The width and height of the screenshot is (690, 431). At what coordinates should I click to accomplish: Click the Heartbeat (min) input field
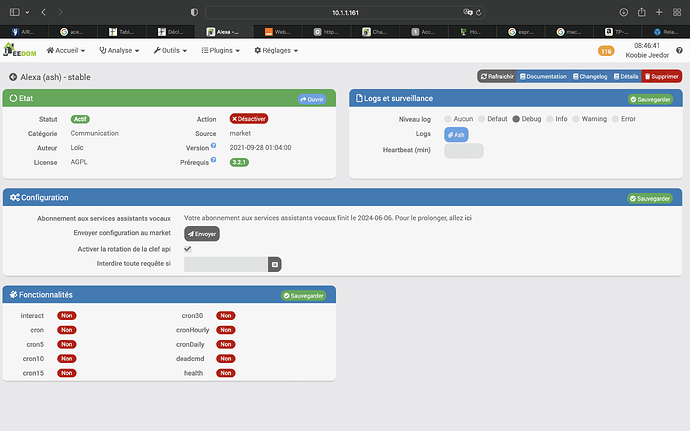point(464,151)
